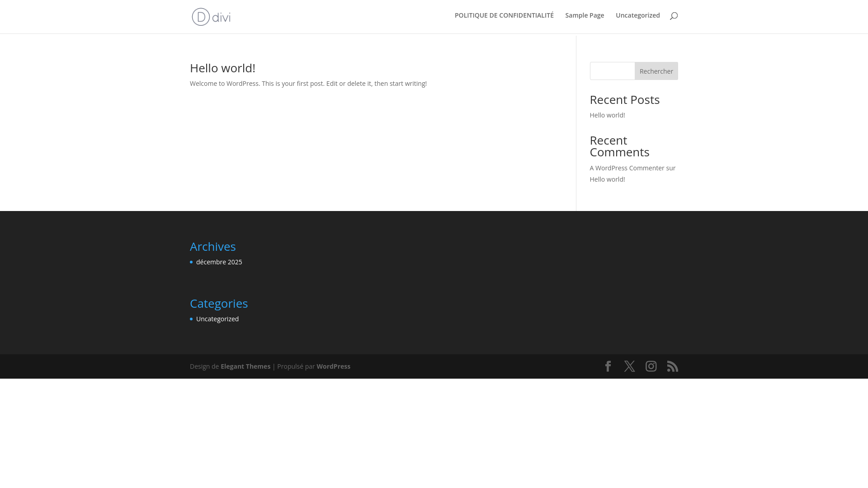The height and width of the screenshot is (488, 868).
Task: Visit WordPress link in footer
Action: 333,366
